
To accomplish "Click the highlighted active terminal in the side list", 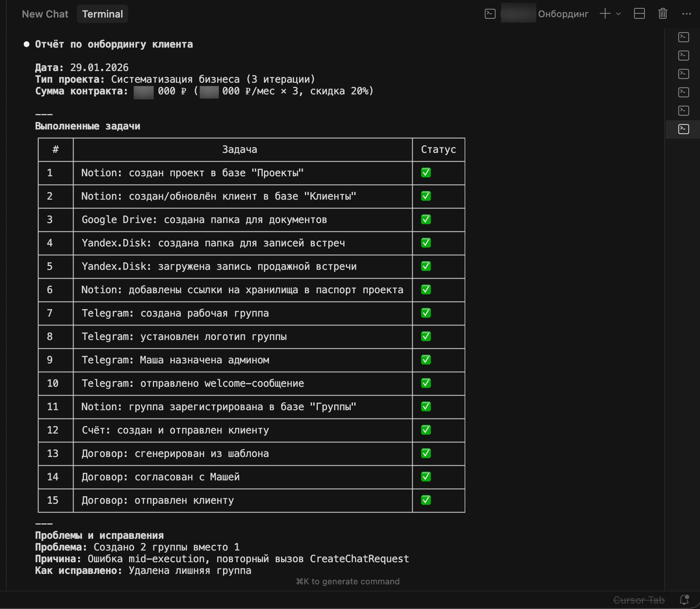I will [683, 129].
